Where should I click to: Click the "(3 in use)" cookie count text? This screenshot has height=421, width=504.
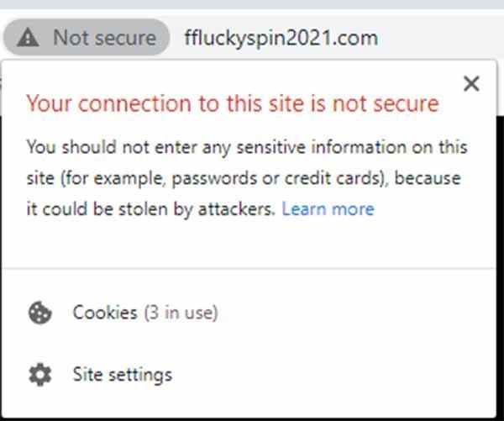(181, 313)
